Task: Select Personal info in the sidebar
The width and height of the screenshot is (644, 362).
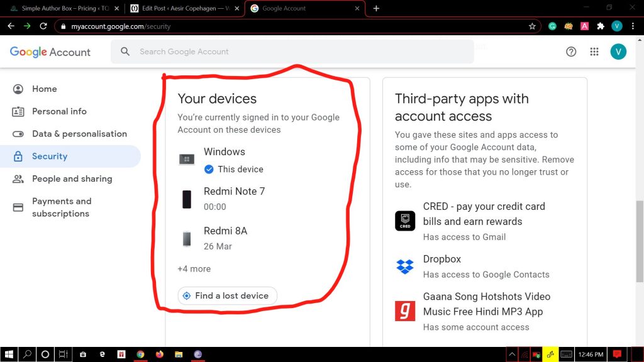Action: (x=18, y=111)
